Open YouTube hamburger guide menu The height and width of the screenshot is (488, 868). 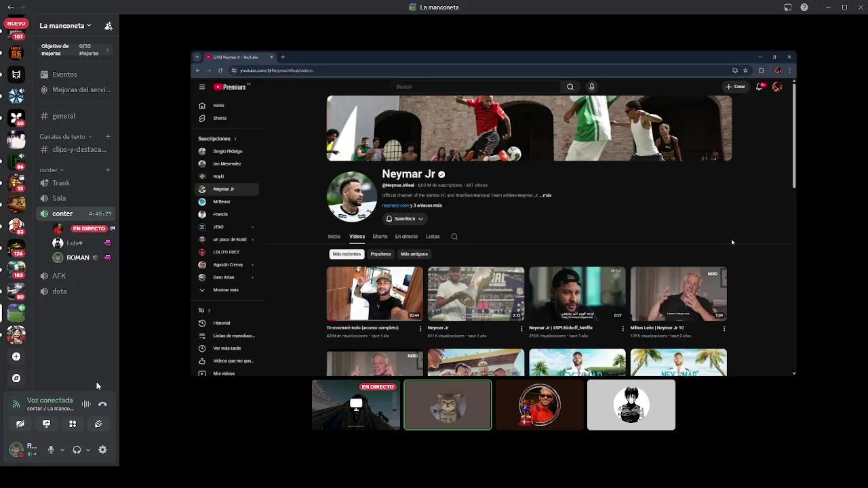202,87
